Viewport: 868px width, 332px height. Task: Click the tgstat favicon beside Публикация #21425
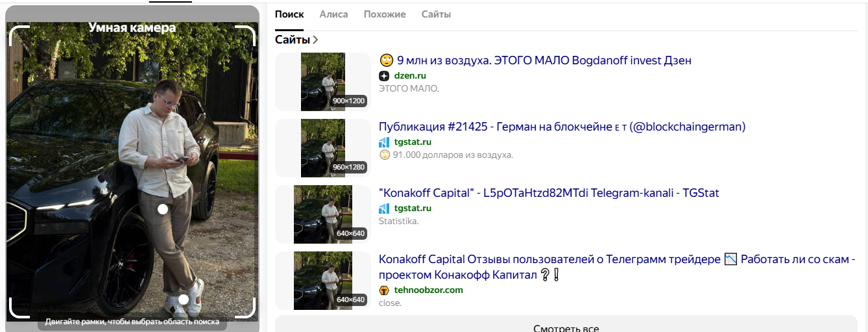pyautogui.click(x=384, y=142)
